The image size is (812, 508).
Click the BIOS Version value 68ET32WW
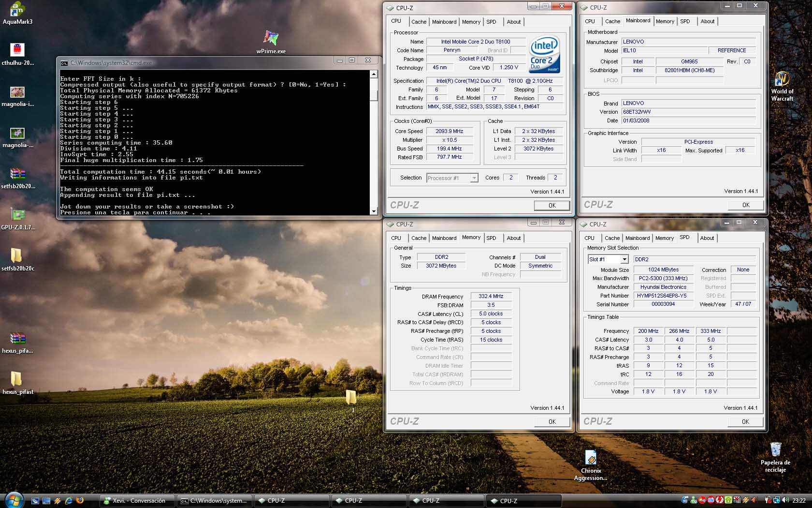click(x=688, y=112)
